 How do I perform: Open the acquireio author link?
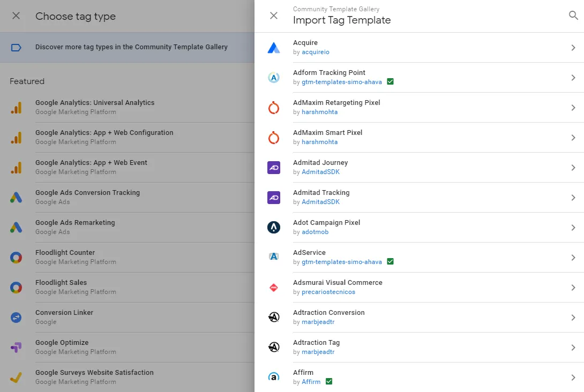pyautogui.click(x=316, y=52)
